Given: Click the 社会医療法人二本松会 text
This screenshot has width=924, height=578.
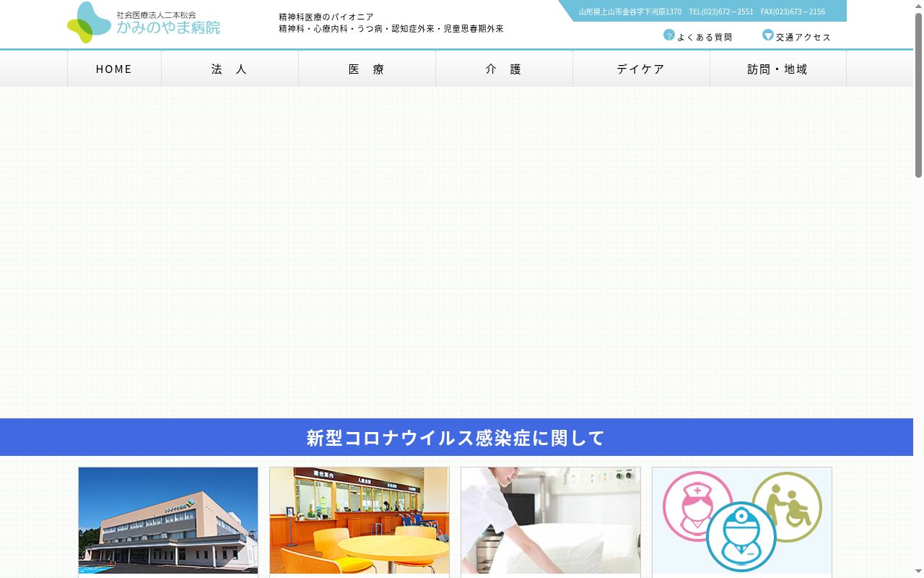Looking at the screenshot, I should click(x=156, y=14).
